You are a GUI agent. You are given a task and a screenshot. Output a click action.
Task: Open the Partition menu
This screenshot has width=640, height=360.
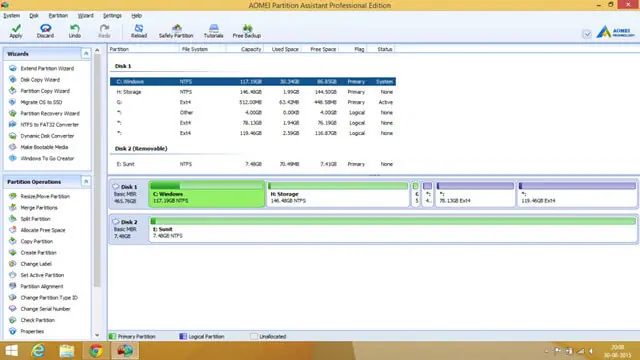(x=58, y=16)
